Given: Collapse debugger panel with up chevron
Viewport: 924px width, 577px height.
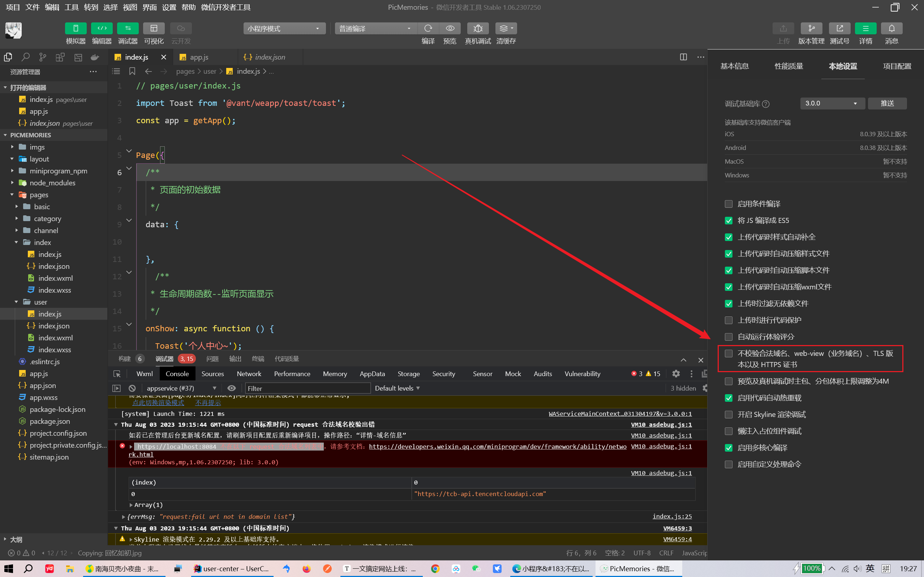Looking at the screenshot, I should click(683, 360).
